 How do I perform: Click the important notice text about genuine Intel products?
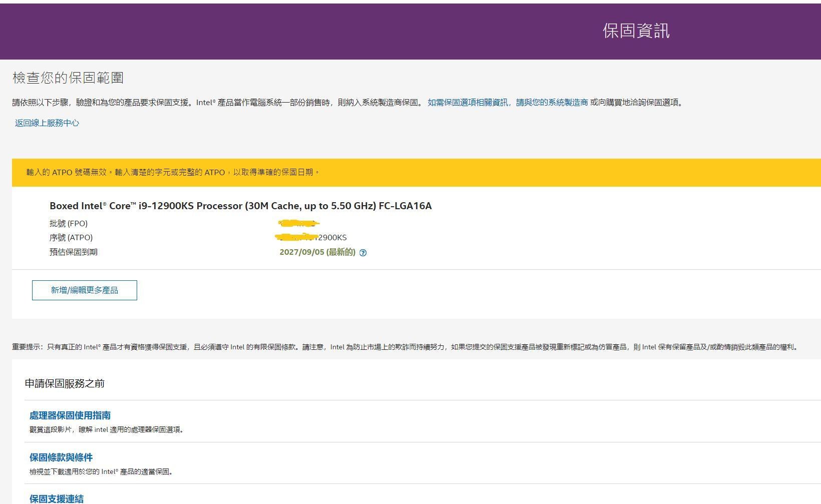pyautogui.click(x=400, y=346)
